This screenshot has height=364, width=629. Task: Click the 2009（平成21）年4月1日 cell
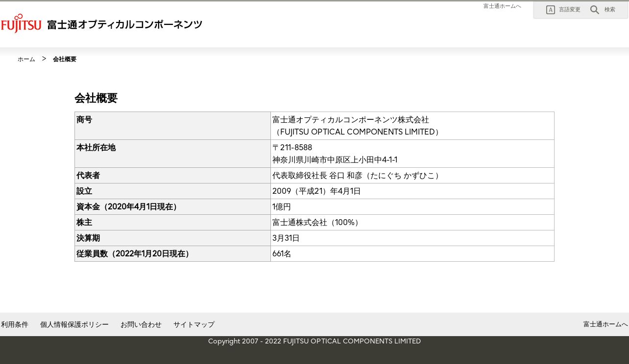(x=412, y=191)
